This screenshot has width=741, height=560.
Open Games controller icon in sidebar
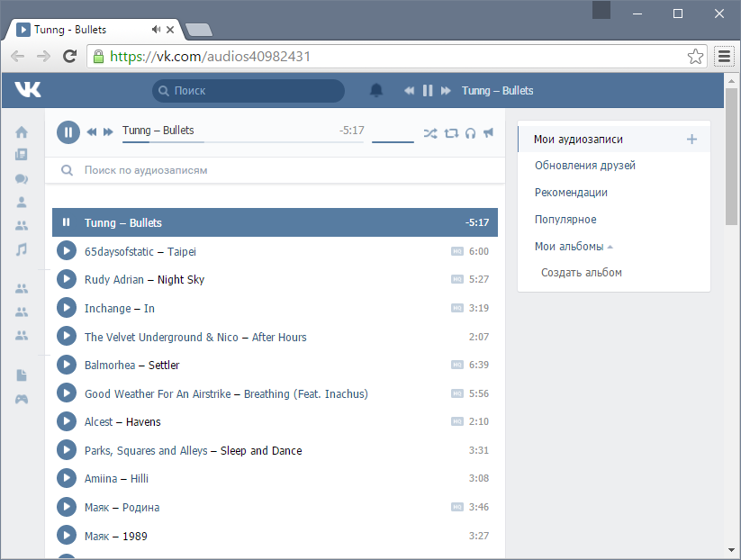(22, 400)
